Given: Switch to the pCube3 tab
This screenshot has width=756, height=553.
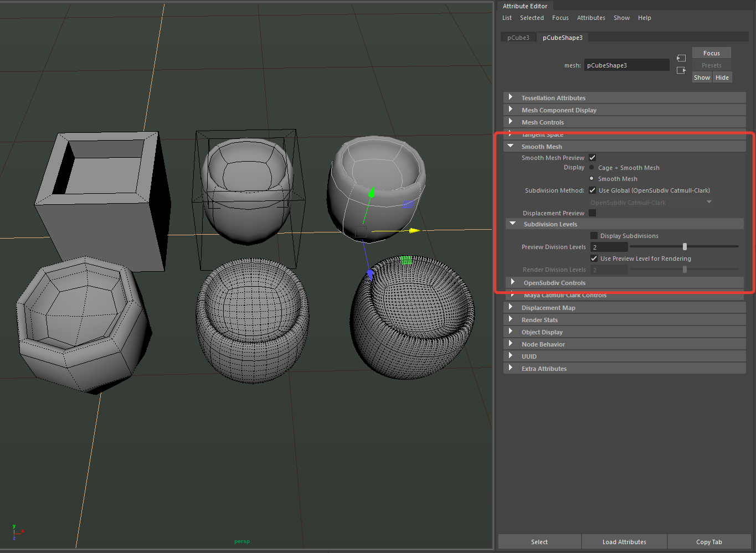Looking at the screenshot, I should [518, 38].
